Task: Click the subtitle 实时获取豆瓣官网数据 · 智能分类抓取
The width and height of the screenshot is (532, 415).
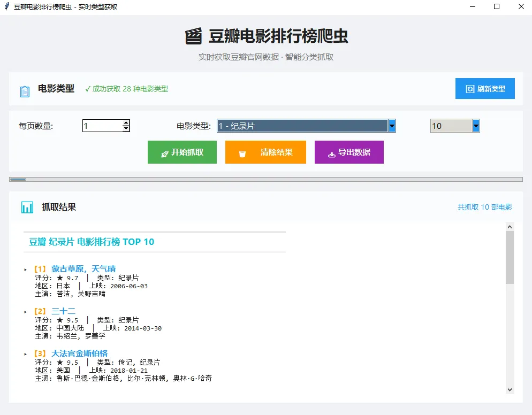Action: [266, 57]
